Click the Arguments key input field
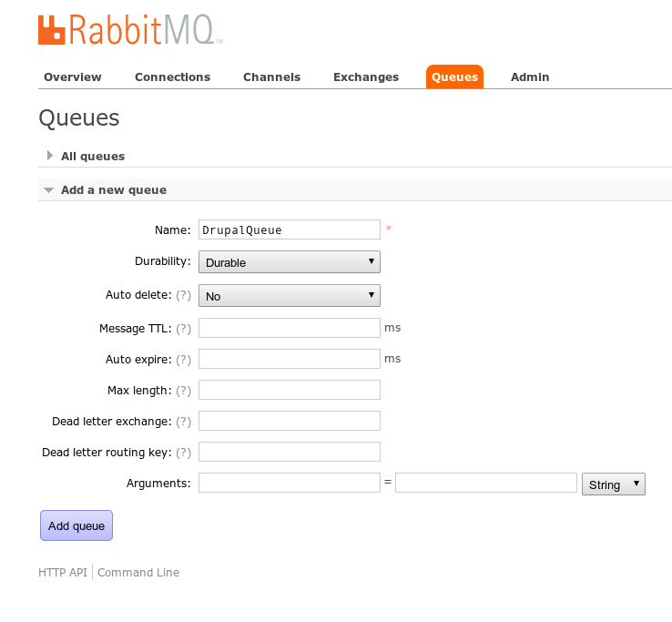Viewport: 672px width, 622px height. point(290,483)
